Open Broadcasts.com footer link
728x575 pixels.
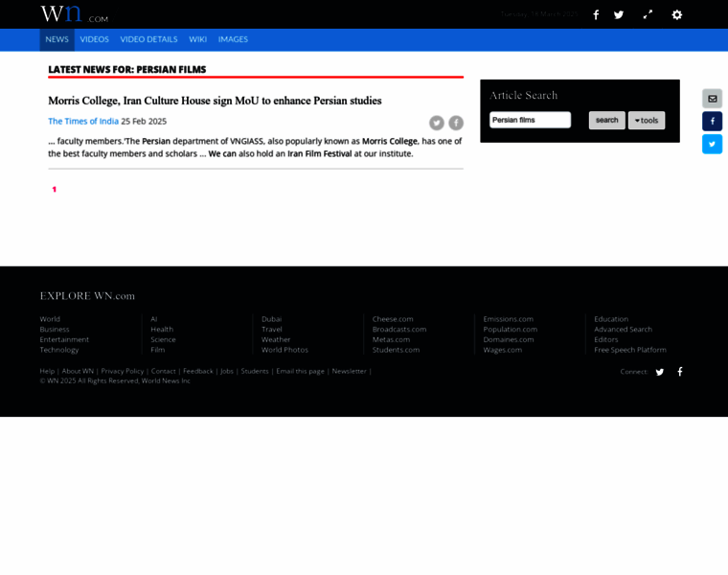(x=399, y=330)
